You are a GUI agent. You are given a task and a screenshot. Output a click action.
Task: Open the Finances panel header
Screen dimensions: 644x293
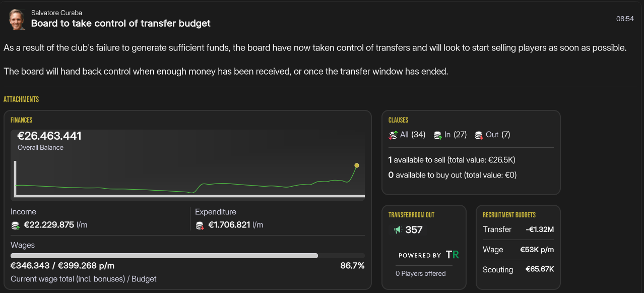[22, 120]
